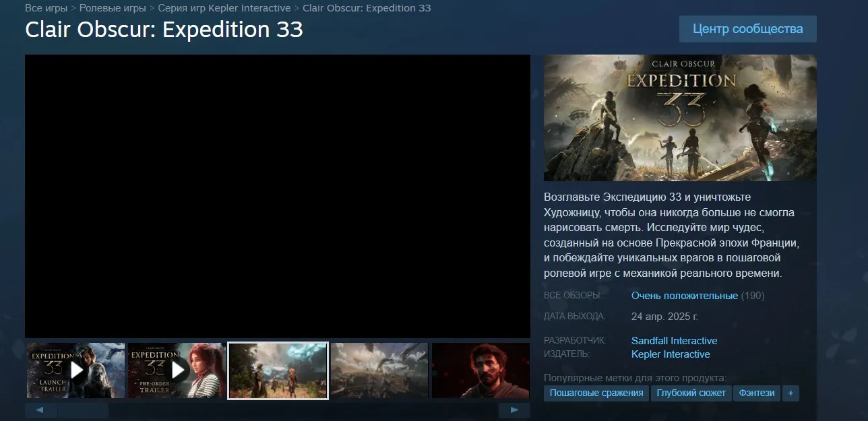
Task: Click 'Популярные метки для этого продукта:' text
Action: [x=635, y=378]
